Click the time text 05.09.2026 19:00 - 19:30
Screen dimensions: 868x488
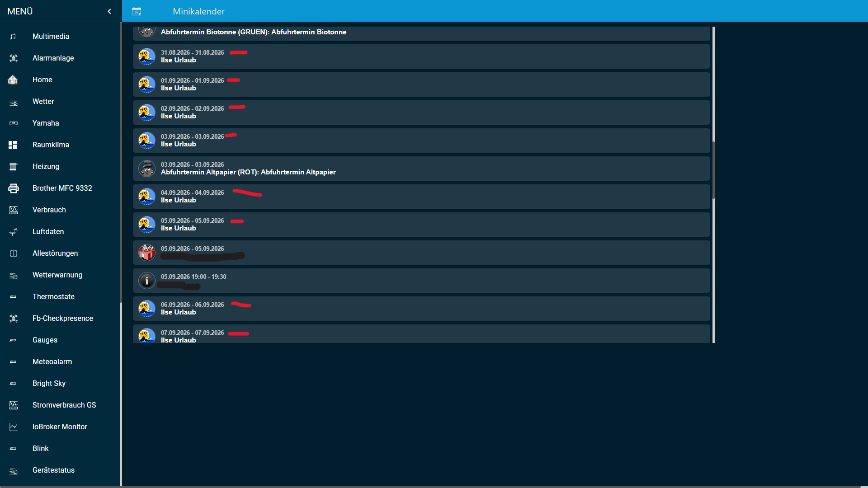tap(193, 277)
